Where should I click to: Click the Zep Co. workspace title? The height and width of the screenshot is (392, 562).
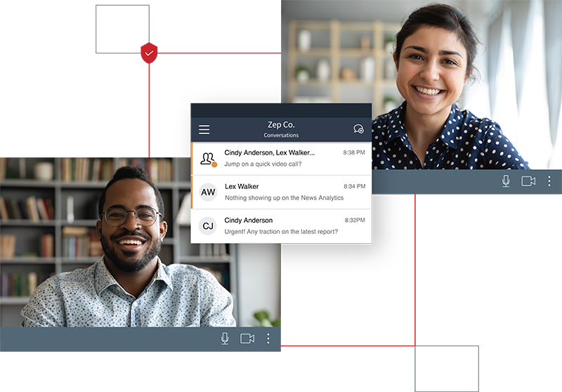tap(281, 124)
